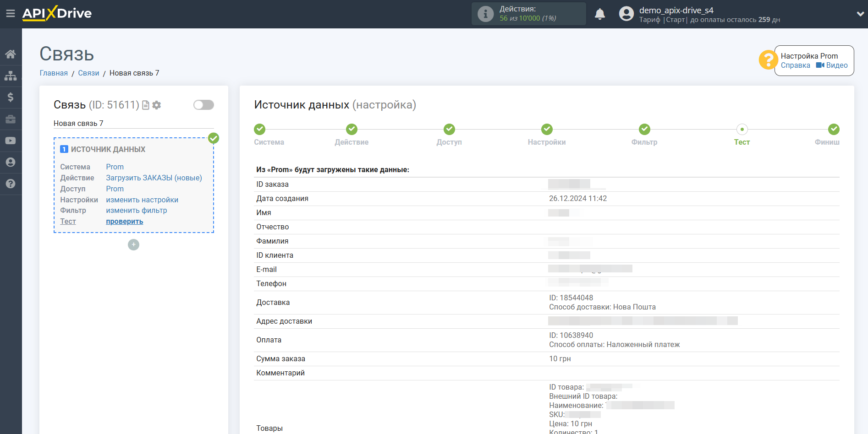Click Загрузить ЗАКАЗЫ (новые) action link
868x434 pixels.
point(154,178)
